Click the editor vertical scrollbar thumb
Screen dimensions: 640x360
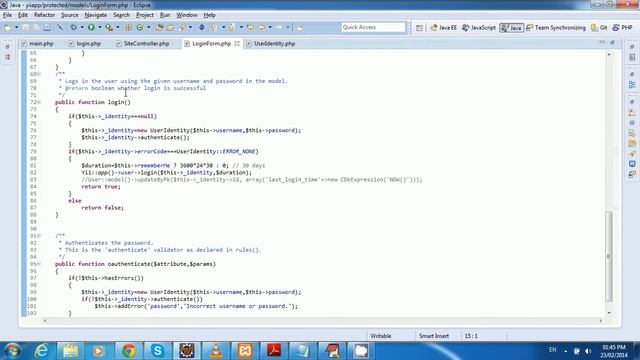[609, 256]
